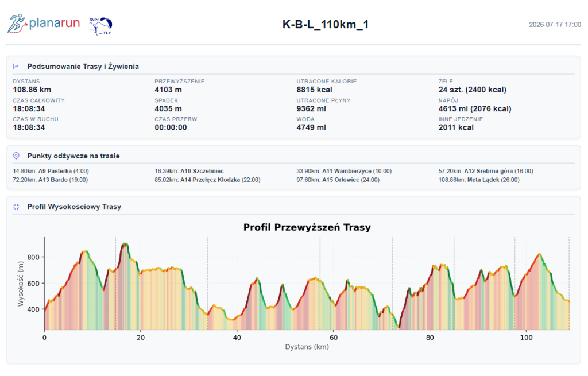Click the Wysokość (m) axis label
The height and width of the screenshot is (376, 588).
click(20, 284)
